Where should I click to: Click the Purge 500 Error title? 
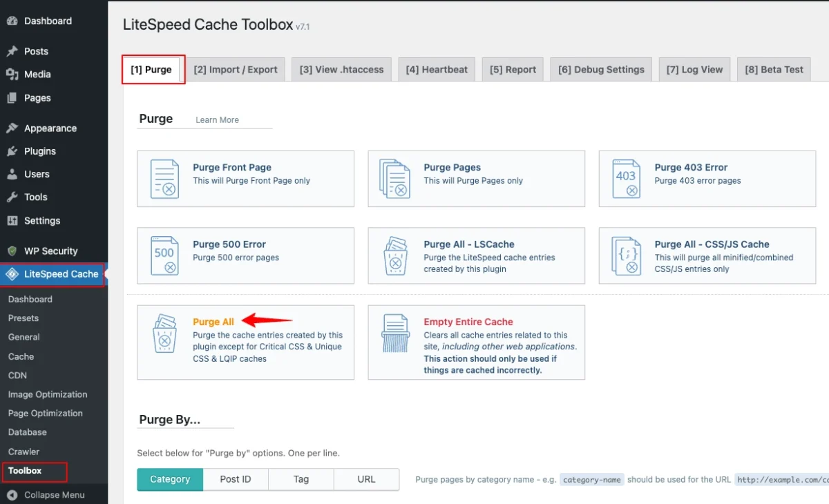pyautogui.click(x=229, y=244)
